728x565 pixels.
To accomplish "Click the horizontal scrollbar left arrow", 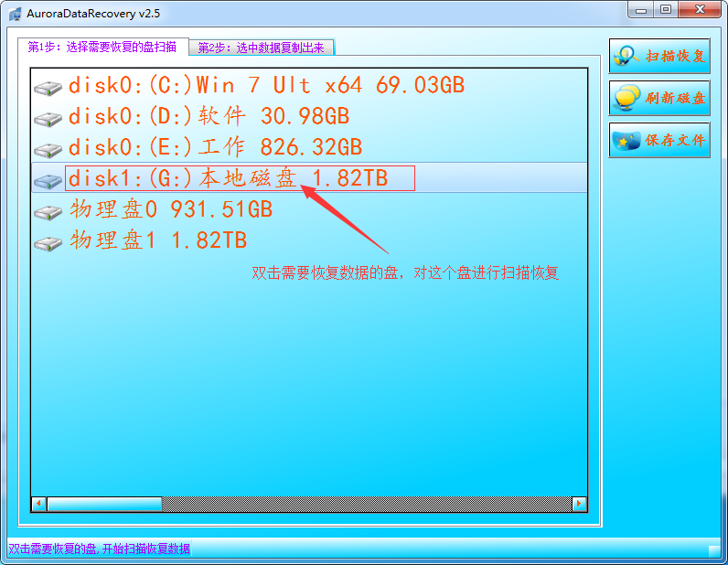I will pos(39,504).
